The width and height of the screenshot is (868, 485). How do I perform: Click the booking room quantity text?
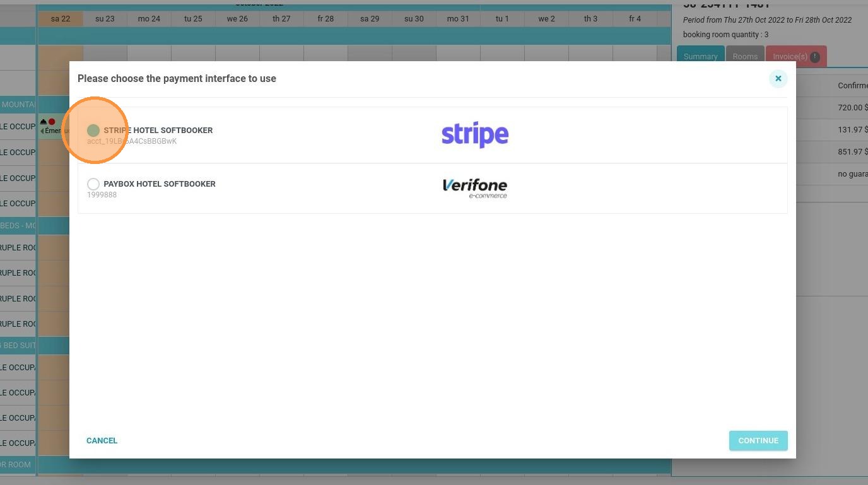coord(726,35)
